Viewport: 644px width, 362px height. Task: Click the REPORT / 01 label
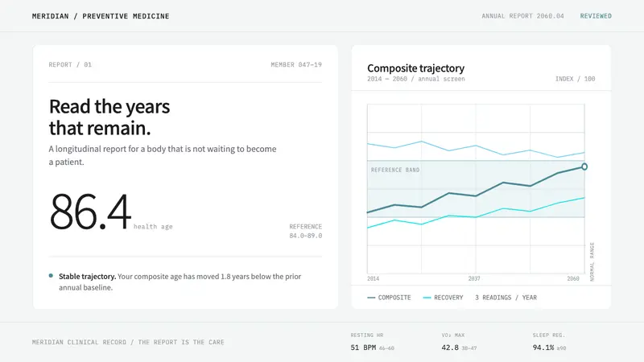pos(70,64)
